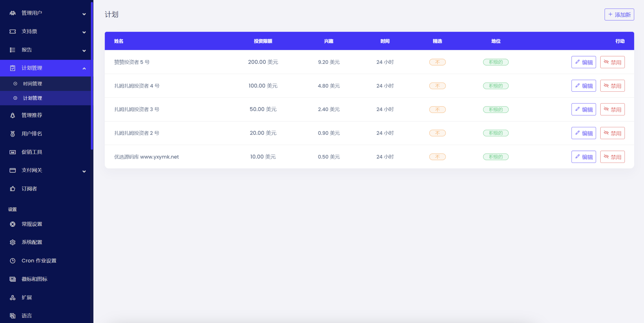644x323 pixels.
Task: Expand the 支付网关 dropdown menu
Action: point(45,170)
